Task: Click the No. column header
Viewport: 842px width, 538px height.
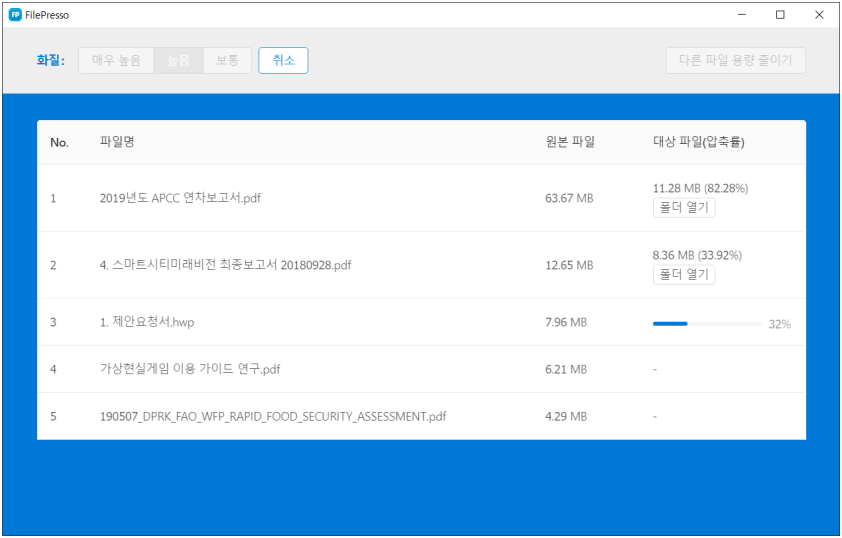Action: [x=59, y=142]
